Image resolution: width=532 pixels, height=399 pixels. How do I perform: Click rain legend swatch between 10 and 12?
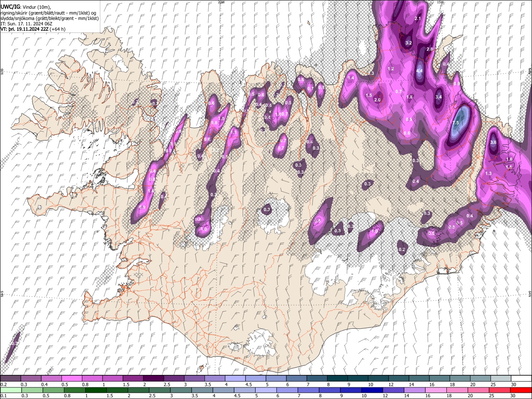[x=372, y=390]
